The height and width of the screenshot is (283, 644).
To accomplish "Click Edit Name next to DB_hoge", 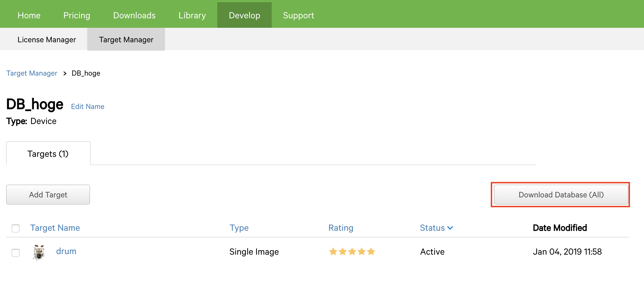I will point(88,106).
